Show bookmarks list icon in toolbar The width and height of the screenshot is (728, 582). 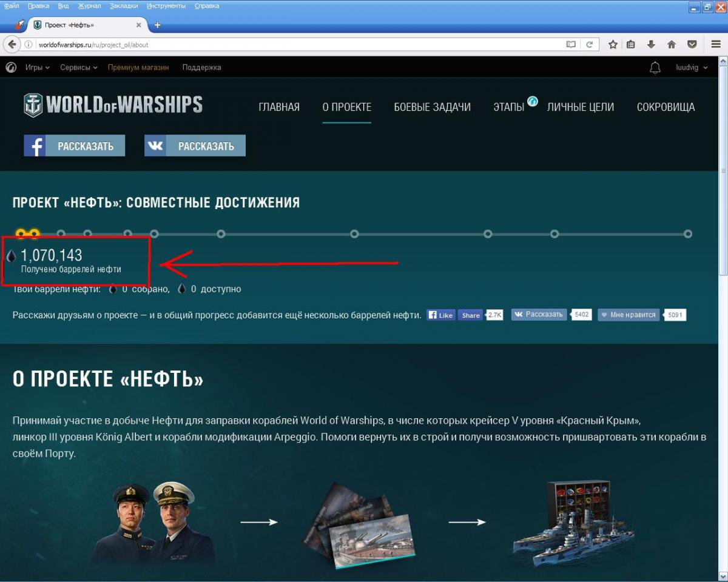click(631, 44)
